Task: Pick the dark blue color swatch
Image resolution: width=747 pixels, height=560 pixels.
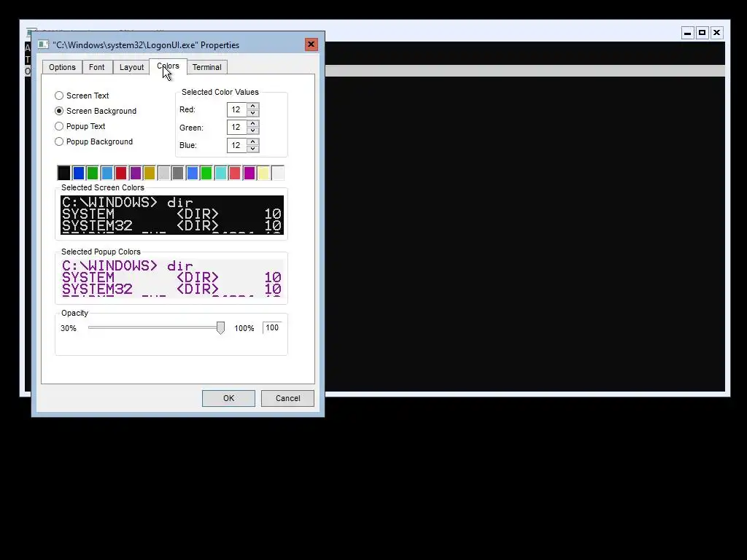Action: [79, 173]
